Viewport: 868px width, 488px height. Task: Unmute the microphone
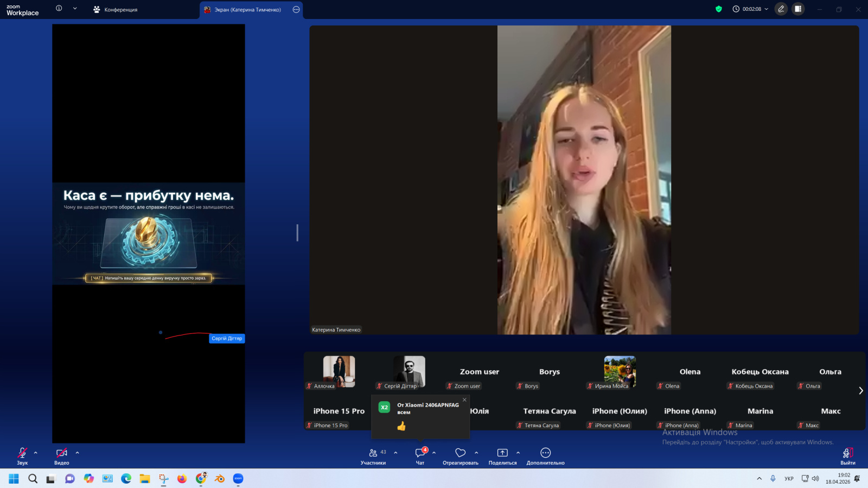(22, 456)
